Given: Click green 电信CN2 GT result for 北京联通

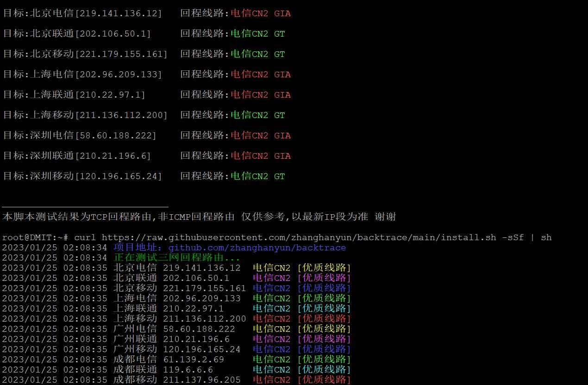Looking at the screenshot, I should tap(258, 34).
